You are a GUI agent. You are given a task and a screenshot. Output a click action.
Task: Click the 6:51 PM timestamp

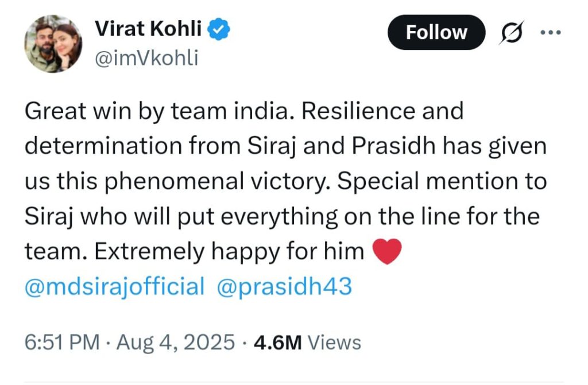point(62,343)
